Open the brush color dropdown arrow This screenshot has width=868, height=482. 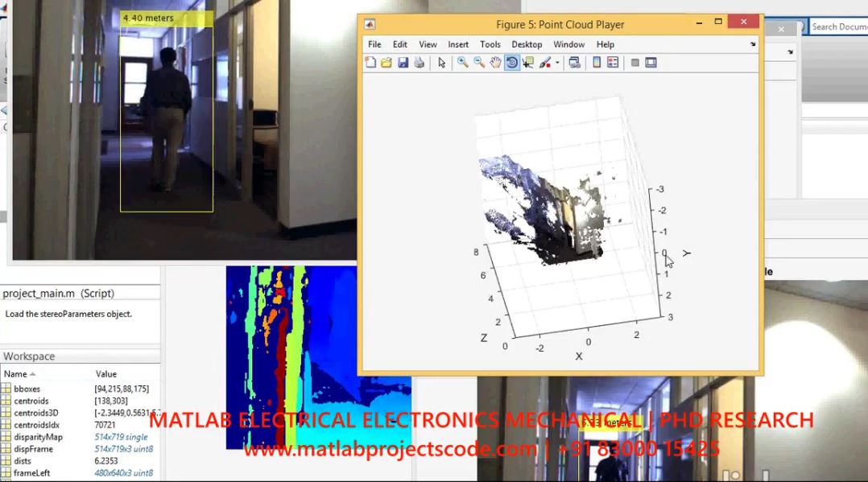tap(557, 63)
